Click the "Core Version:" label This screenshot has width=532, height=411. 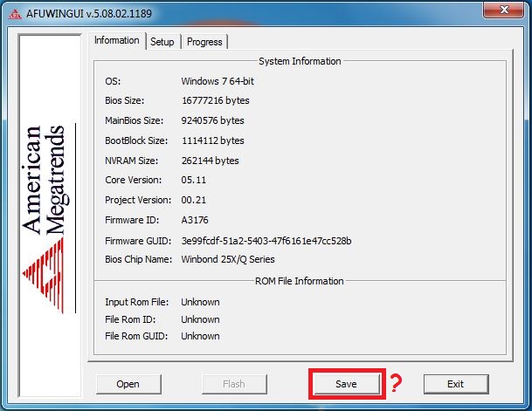pyautogui.click(x=134, y=180)
